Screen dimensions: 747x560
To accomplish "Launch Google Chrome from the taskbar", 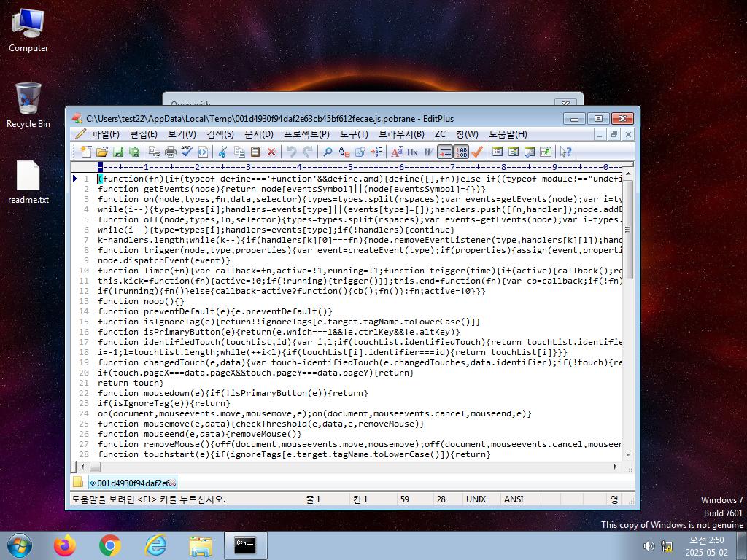I will (110, 545).
